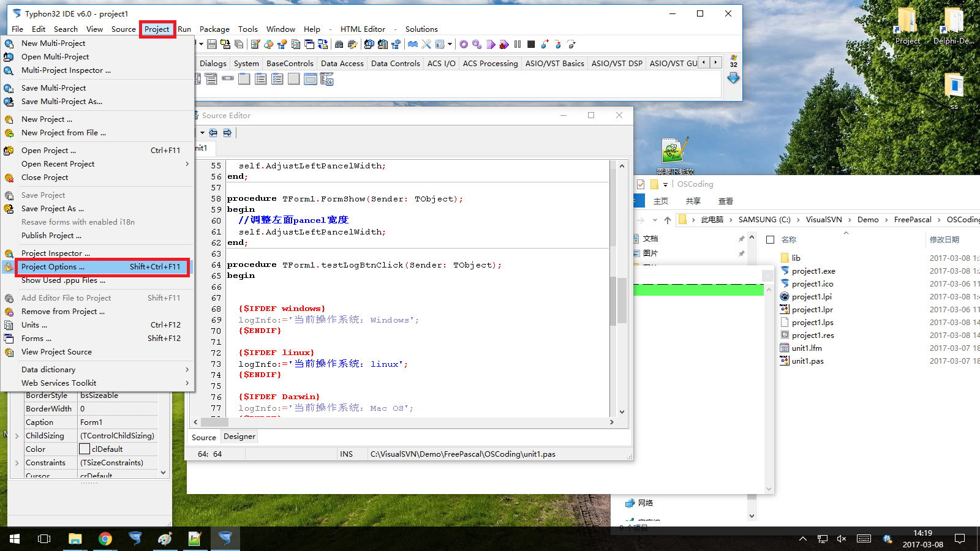This screenshot has width=980, height=551.
Task: Select the lib folder in Explorer
Action: (x=796, y=258)
